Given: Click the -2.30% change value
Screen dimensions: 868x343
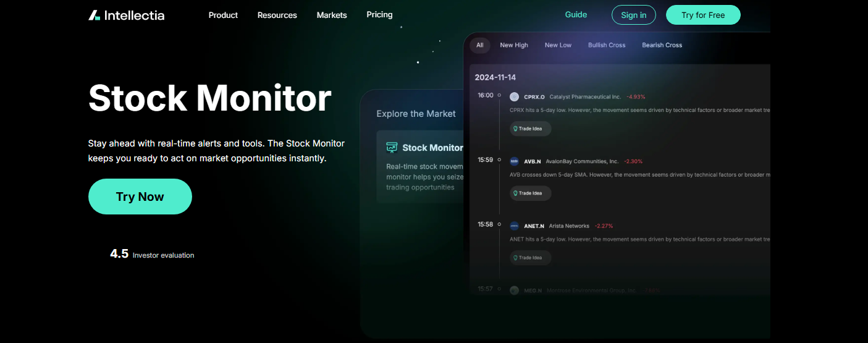Looking at the screenshot, I should [x=633, y=161].
